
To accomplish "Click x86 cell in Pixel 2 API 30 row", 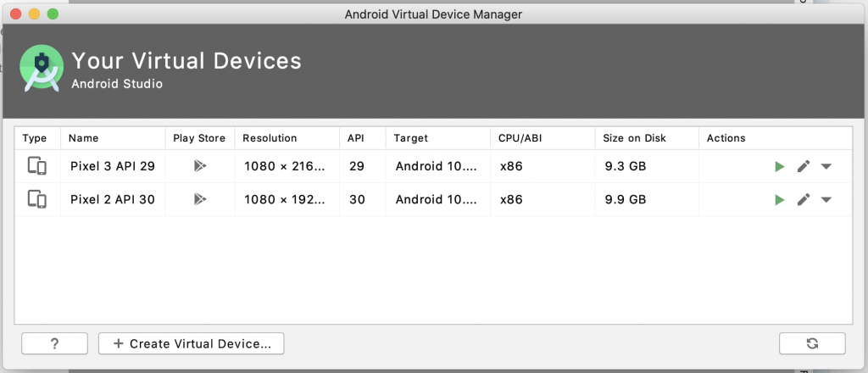I will point(542,200).
